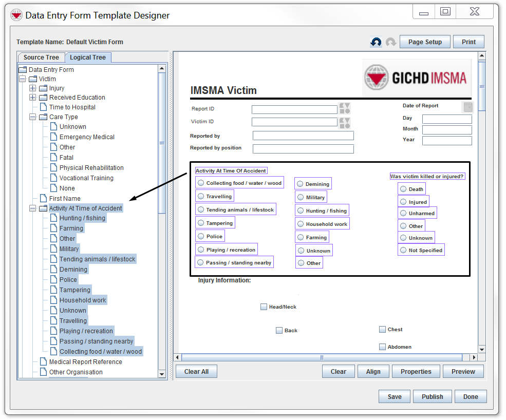
Task: Open Page Setup
Action: click(x=425, y=42)
